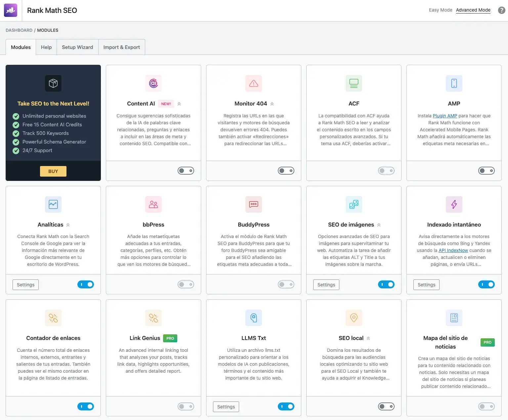
Task: Expand the chevron next to Monitor 404
Action: coord(272,104)
